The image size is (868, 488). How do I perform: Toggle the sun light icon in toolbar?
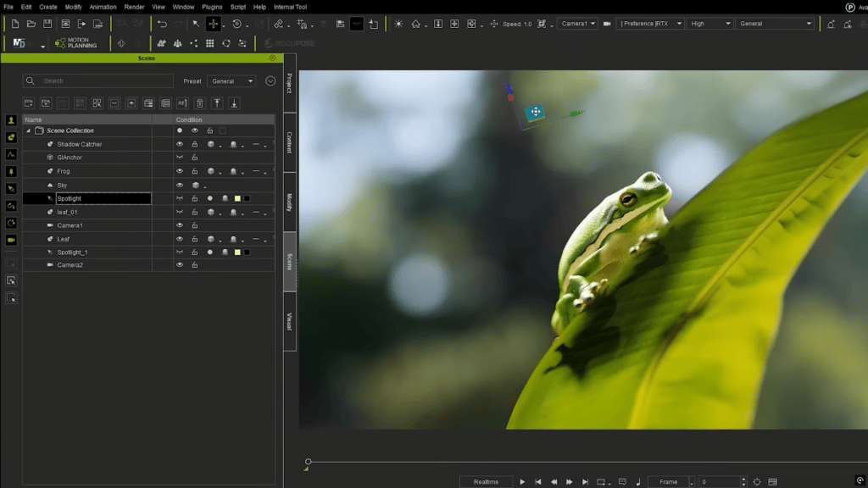398,24
